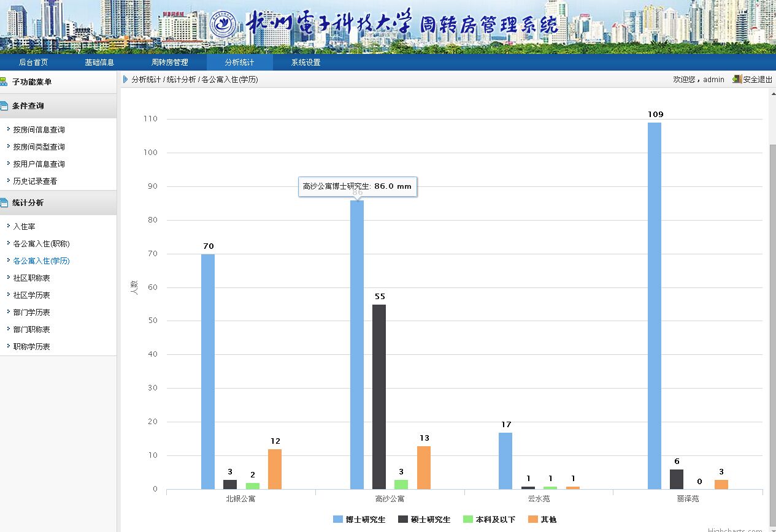Click the 条件查询 section icon

4,106
